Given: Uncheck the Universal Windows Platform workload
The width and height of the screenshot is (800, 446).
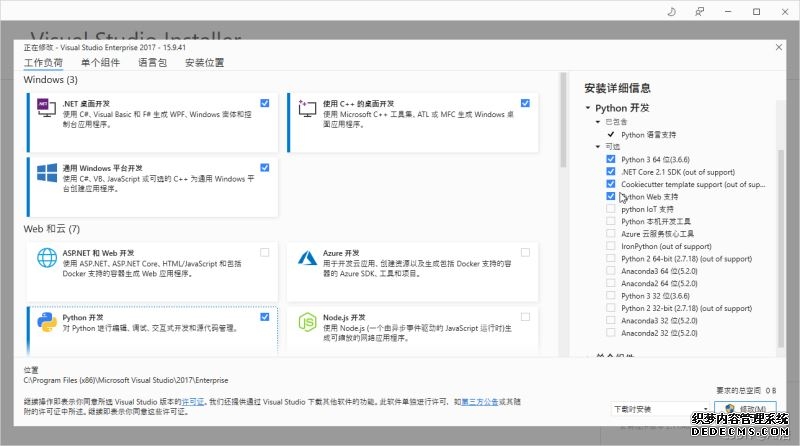Looking at the screenshot, I should pos(265,167).
